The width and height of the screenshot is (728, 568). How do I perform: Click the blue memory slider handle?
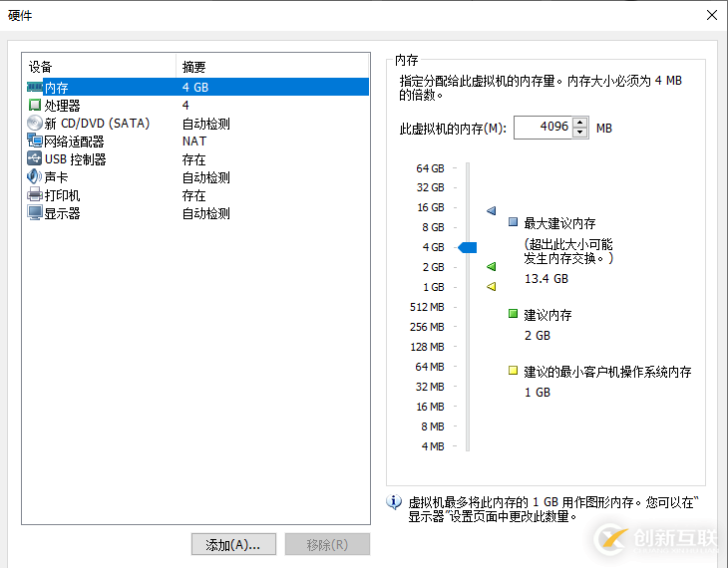pyautogui.click(x=468, y=247)
